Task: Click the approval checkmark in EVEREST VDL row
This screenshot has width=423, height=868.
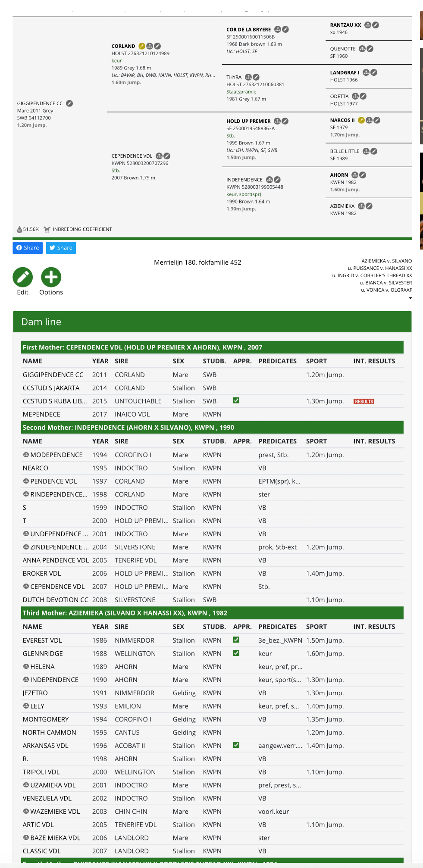Action: pos(236,640)
